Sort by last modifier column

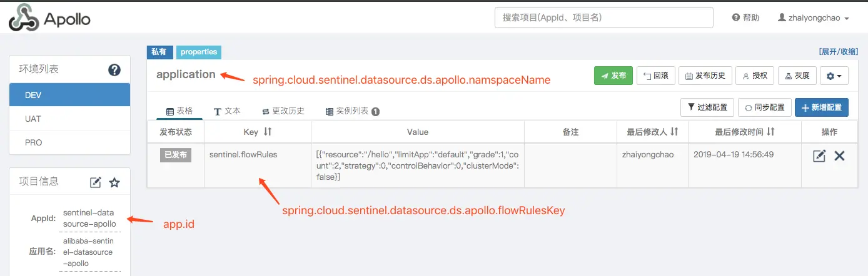click(674, 132)
